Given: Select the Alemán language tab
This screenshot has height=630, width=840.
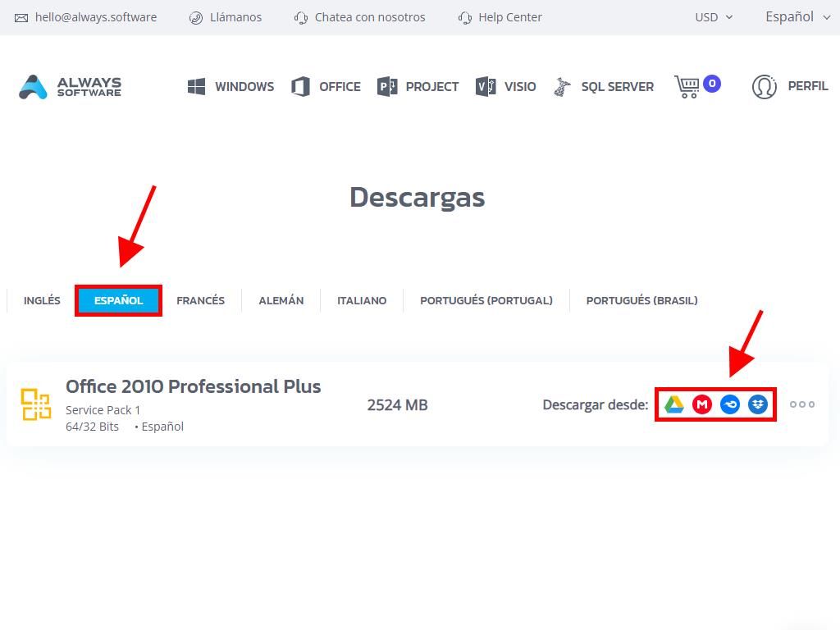Looking at the screenshot, I should pos(281,300).
